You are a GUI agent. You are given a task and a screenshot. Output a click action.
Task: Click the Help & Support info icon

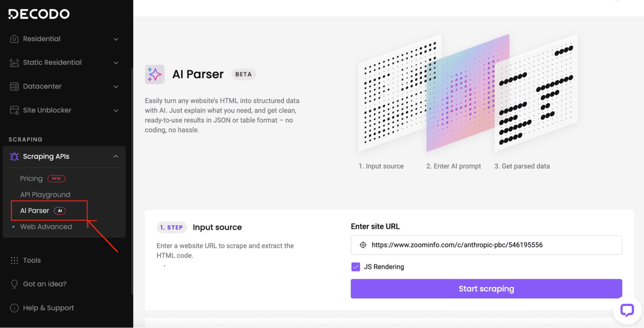pos(14,308)
